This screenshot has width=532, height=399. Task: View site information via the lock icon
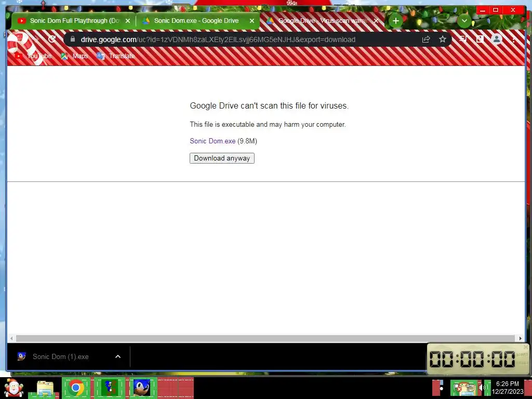pos(72,39)
